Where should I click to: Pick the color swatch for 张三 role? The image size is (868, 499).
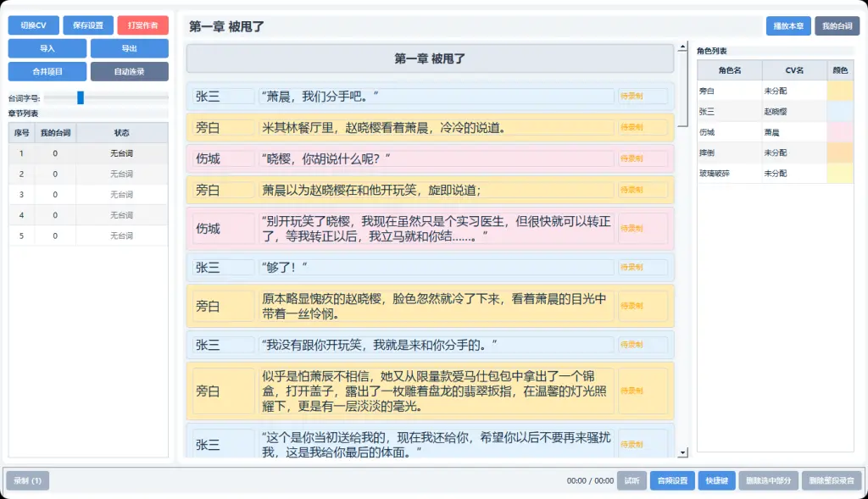pos(840,111)
